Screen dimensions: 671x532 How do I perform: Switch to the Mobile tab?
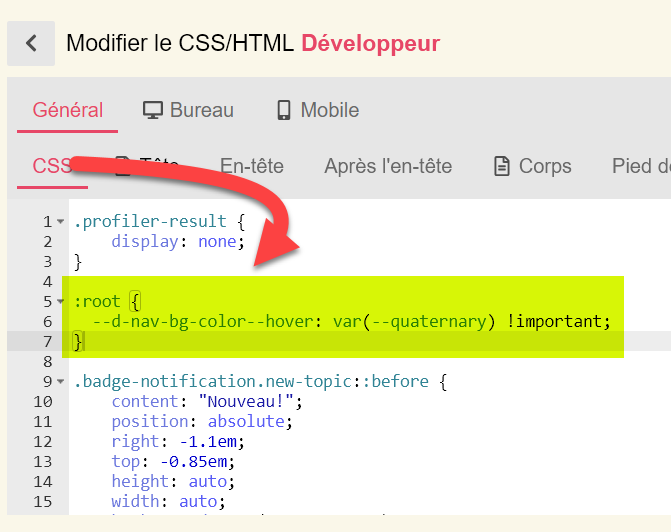[318, 110]
